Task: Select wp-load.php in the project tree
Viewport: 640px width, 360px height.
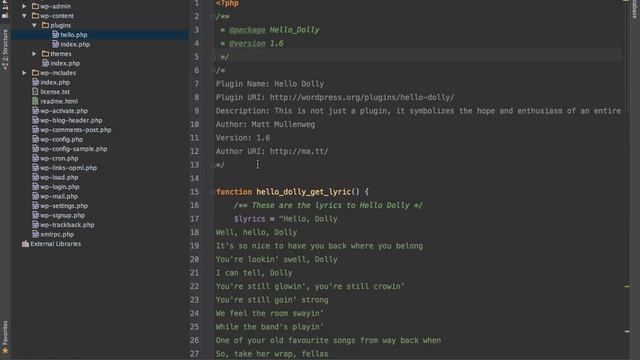Action: 59,177
